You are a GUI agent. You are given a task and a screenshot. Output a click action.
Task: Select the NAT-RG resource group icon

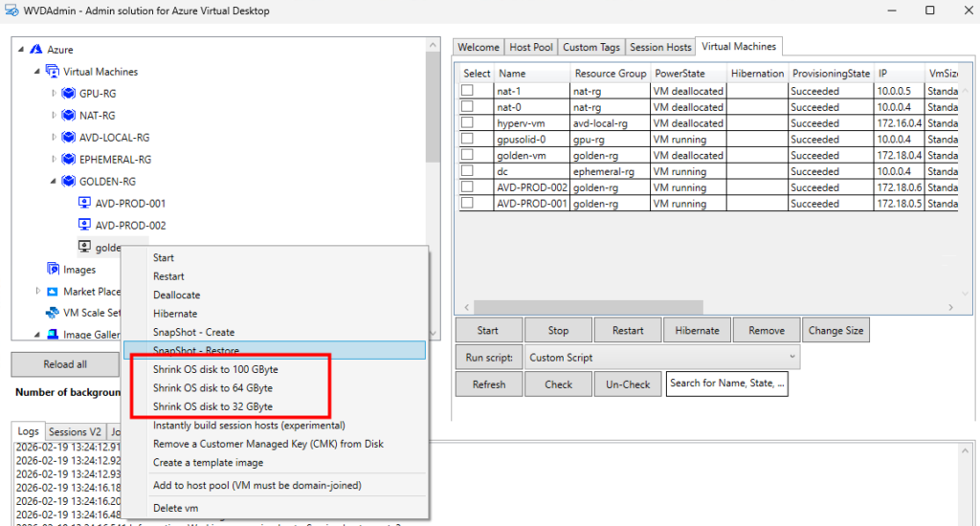click(x=69, y=116)
